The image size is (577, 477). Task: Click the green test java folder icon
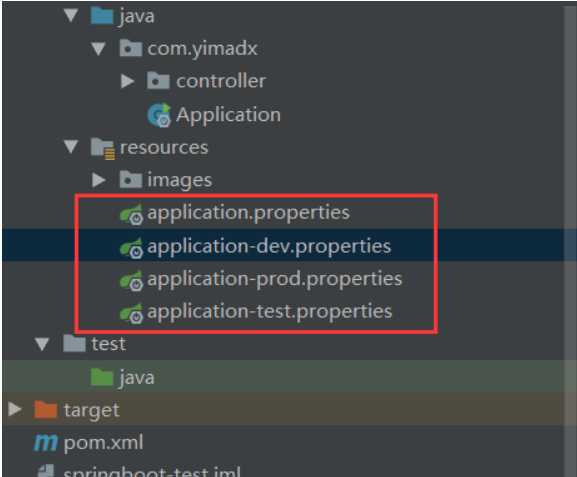102,377
